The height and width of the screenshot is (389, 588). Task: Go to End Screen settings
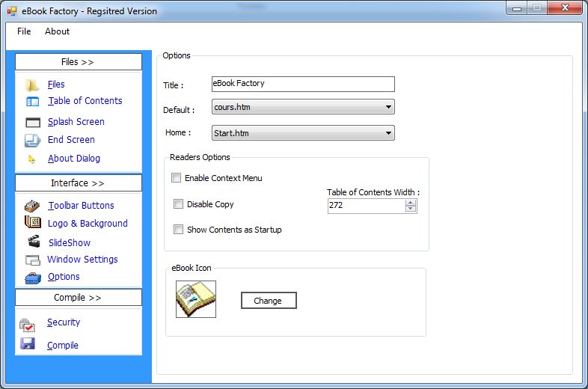(71, 140)
